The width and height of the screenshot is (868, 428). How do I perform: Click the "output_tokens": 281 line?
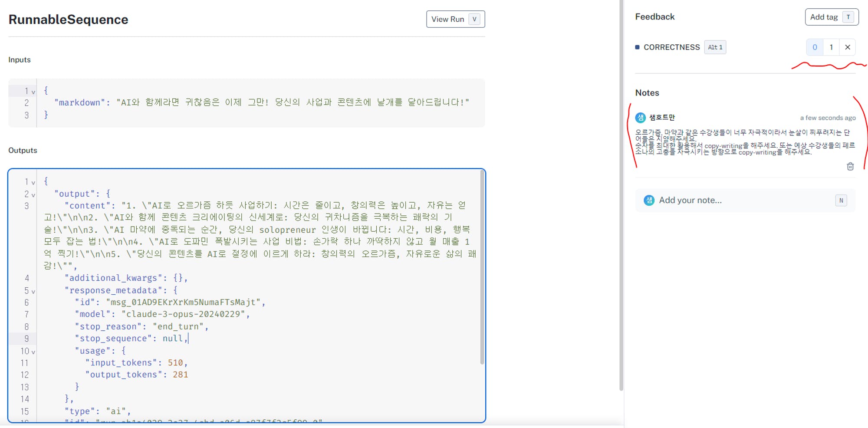[136, 375]
